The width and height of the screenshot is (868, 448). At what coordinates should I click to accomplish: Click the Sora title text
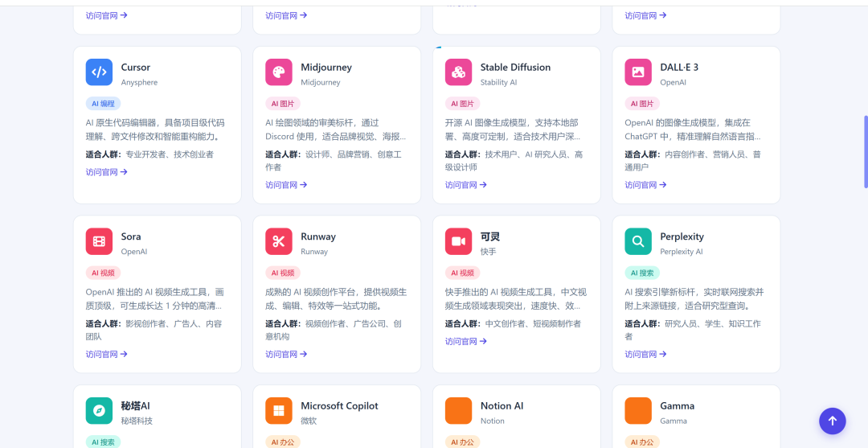[x=131, y=236]
